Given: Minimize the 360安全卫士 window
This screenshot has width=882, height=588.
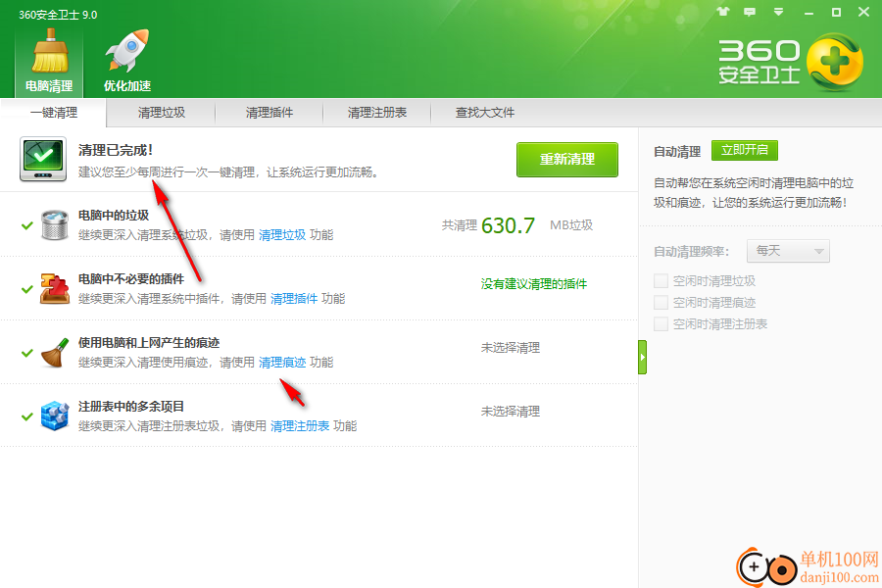Looking at the screenshot, I should pos(808,13).
